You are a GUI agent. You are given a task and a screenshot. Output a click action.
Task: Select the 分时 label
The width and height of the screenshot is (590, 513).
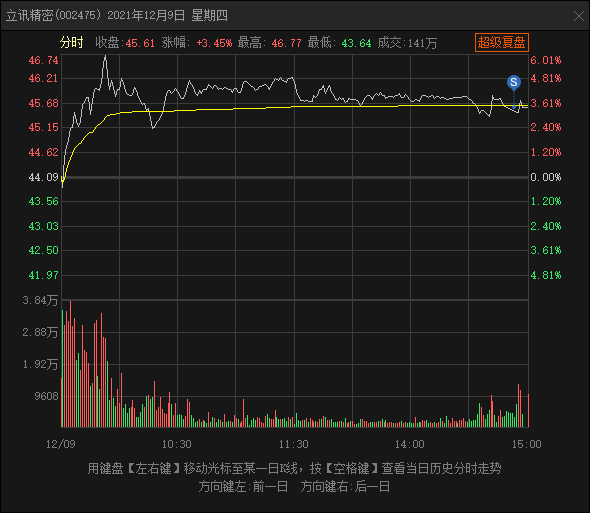pyautogui.click(x=71, y=43)
